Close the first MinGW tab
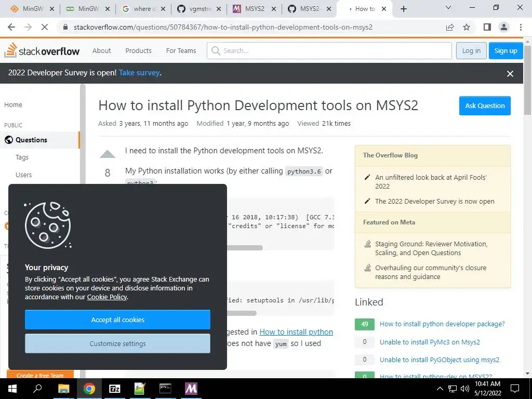Viewport: 532px width, 399px height. [x=52, y=9]
